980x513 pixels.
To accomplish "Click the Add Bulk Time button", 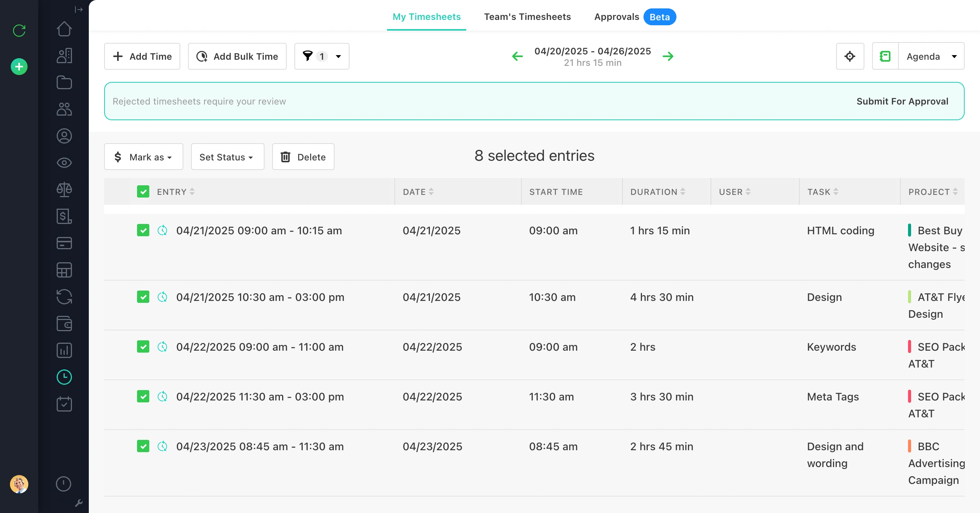I will coord(237,56).
